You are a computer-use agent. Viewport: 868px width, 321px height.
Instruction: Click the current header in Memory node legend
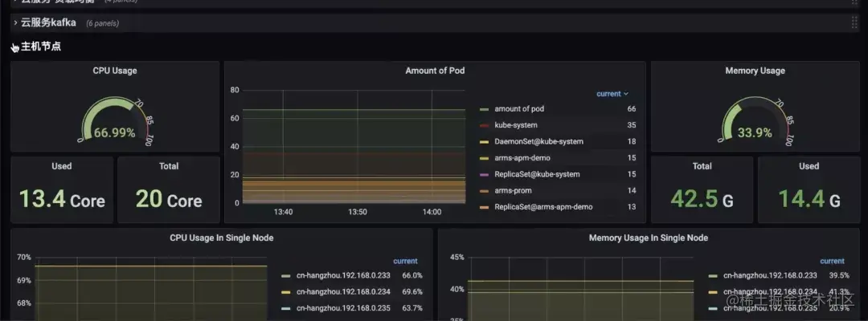[832, 261]
